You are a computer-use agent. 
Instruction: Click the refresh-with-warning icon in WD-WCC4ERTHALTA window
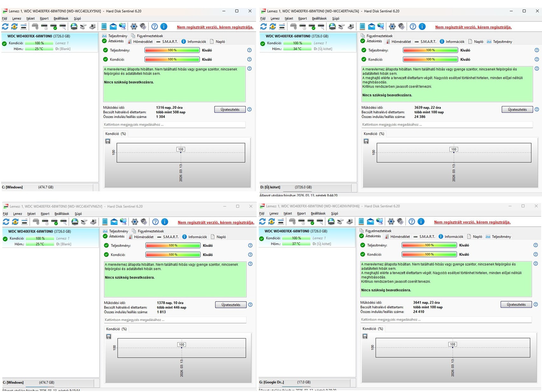pos(273,26)
